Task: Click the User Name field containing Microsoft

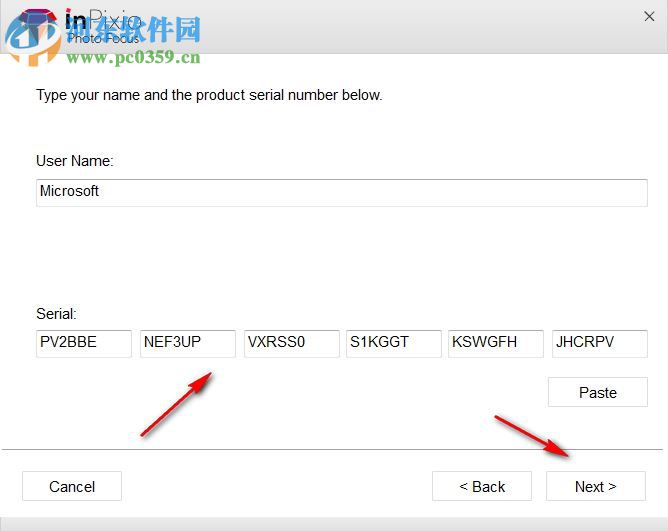Action: coord(342,193)
